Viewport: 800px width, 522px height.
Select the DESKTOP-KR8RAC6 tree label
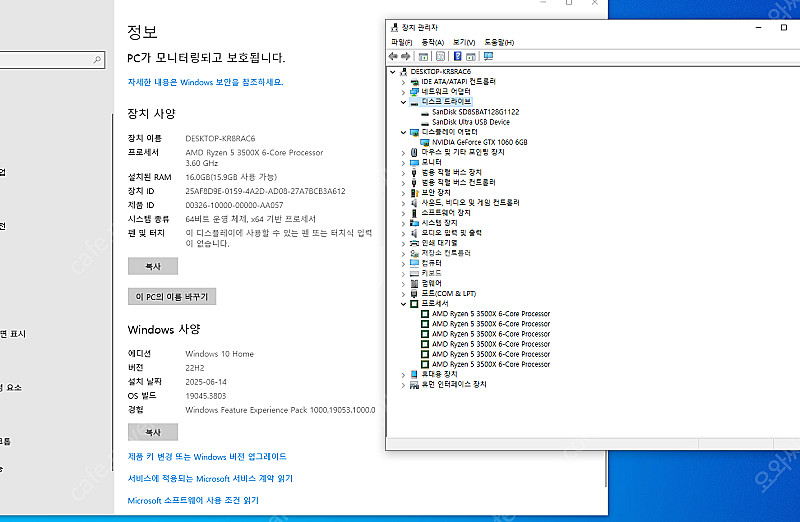440,71
